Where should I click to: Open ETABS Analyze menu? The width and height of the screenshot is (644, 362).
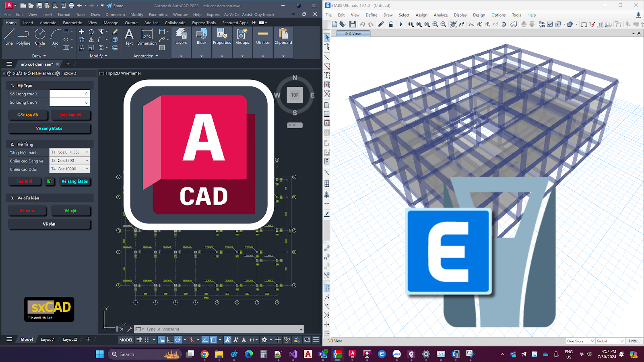(441, 15)
